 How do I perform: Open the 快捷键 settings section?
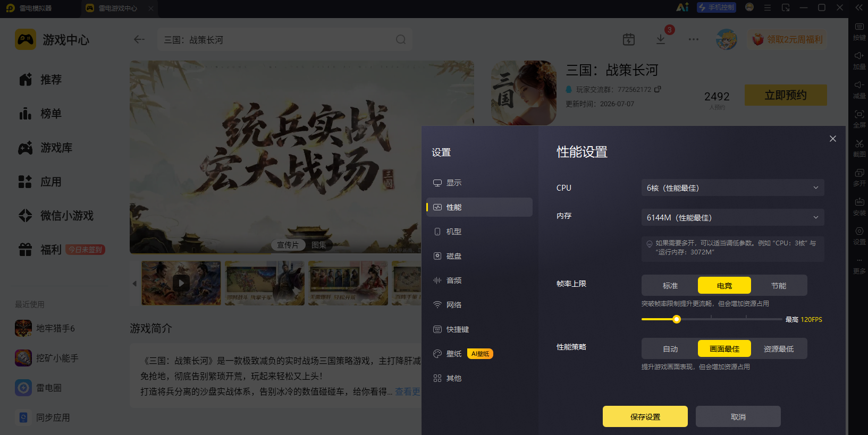(x=479, y=329)
